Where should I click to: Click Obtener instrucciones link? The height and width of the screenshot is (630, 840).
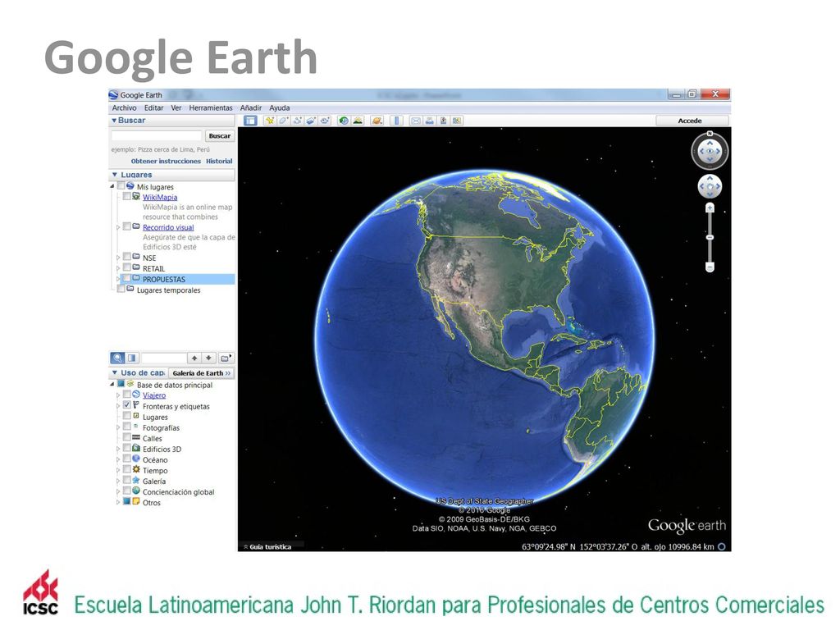(x=166, y=161)
